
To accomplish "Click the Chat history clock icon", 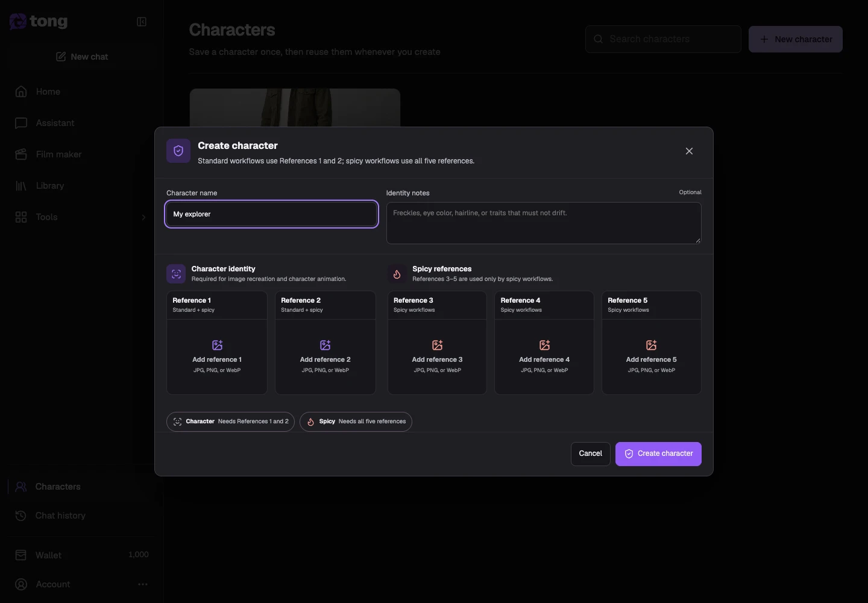I will point(21,516).
